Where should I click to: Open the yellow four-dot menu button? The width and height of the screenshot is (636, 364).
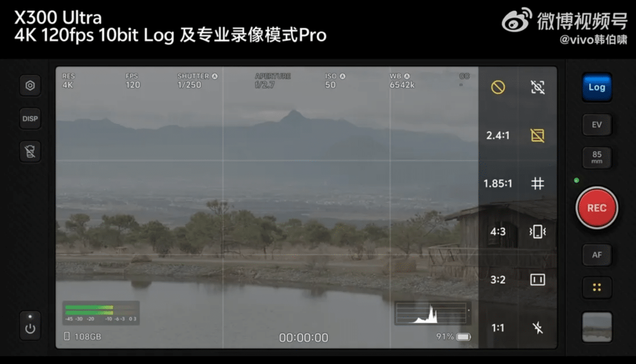tap(597, 288)
